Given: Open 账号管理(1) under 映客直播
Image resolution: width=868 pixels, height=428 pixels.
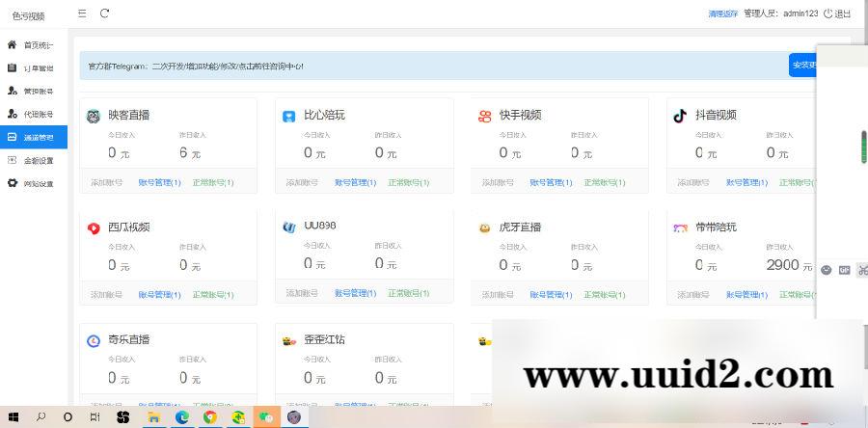Looking at the screenshot, I should tap(159, 182).
